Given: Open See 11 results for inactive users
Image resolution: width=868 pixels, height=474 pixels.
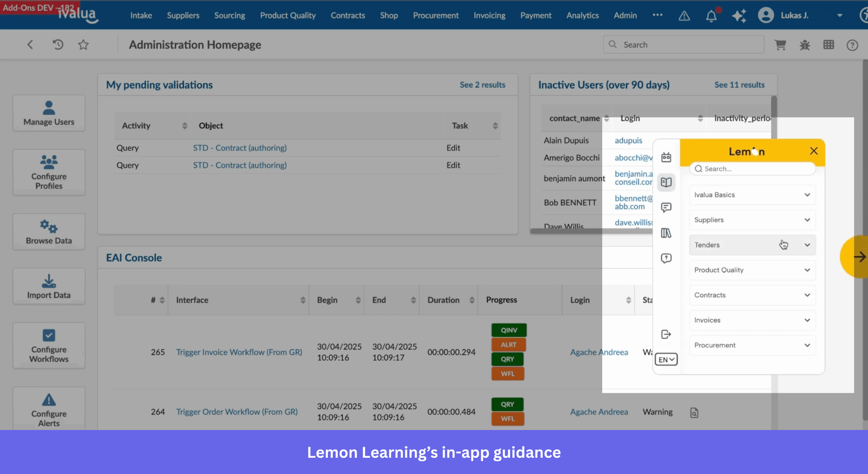Looking at the screenshot, I should pyautogui.click(x=739, y=85).
